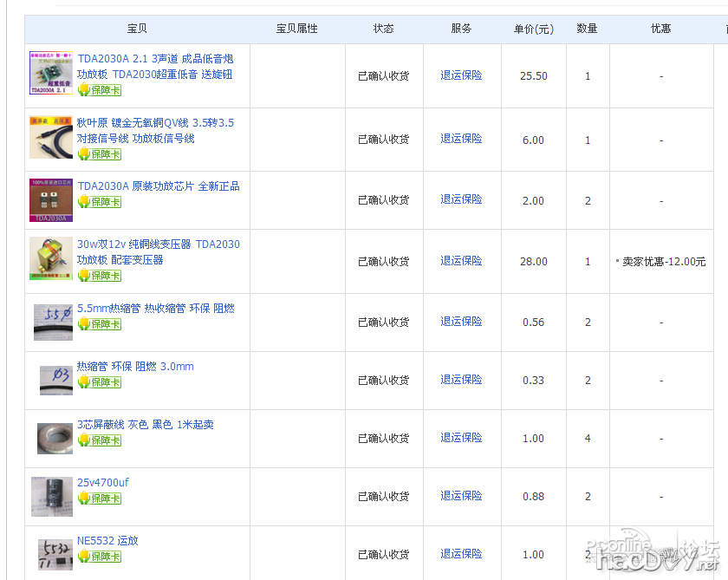The image size is (728, 580).
Task: Click 保障卡 badge under NE5532 运放 item
Action: click(99, 557)
